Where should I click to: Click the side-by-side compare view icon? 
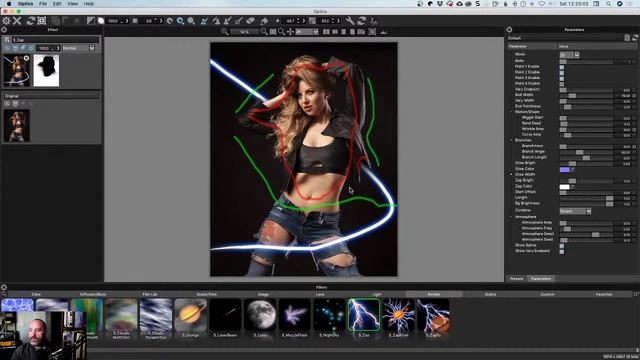[x=326, y=31]
